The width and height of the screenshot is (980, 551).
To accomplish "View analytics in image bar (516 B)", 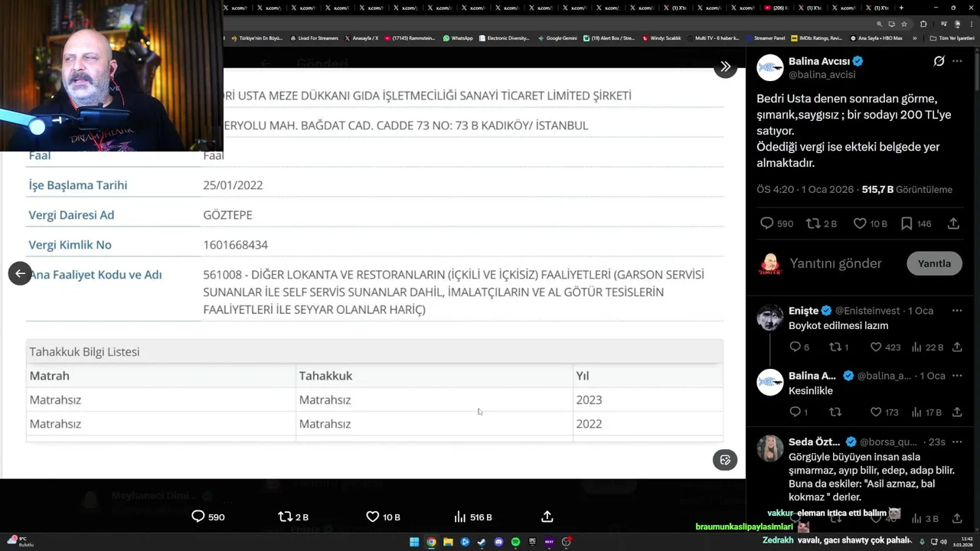I will click(x=472, y=517).
